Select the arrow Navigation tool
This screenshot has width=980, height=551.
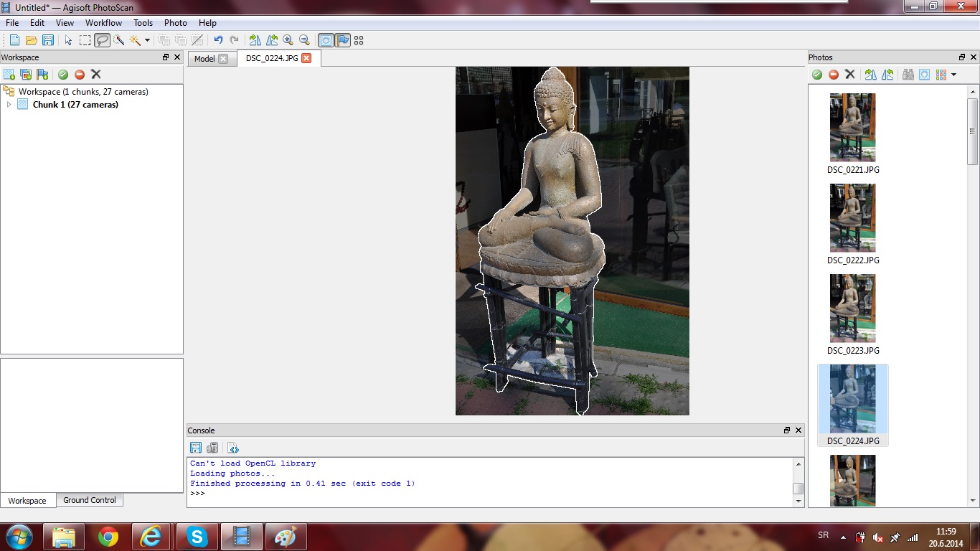point(68,40)
